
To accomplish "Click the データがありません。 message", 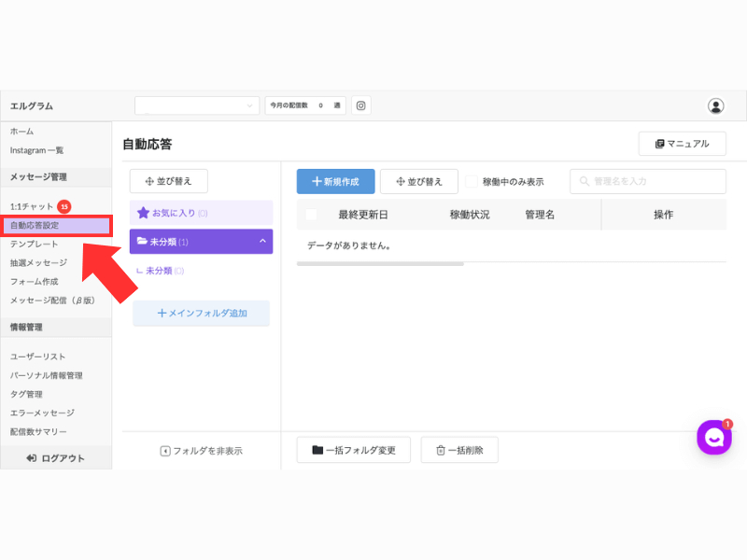I will [348, 245].
